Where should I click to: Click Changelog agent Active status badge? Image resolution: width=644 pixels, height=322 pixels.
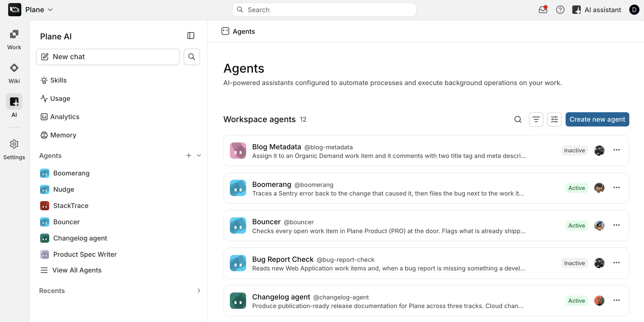coord(577,301)
